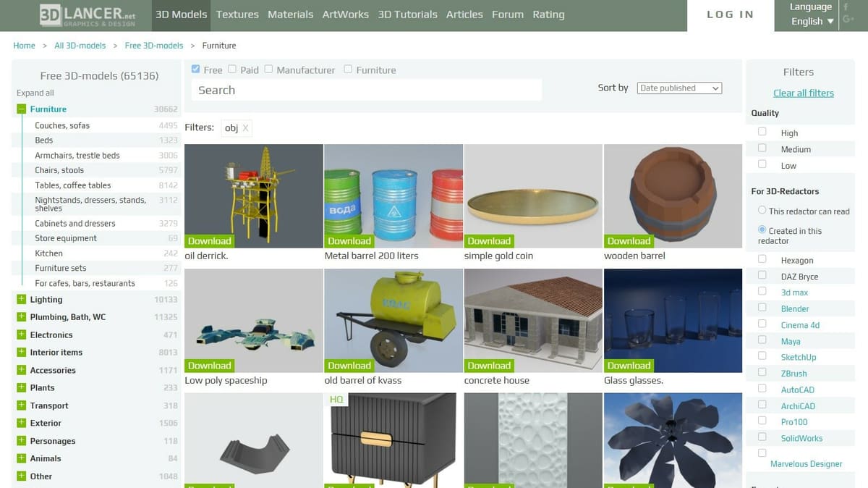
Task: Open the Materials menu
Action: (x=290, y=14)
